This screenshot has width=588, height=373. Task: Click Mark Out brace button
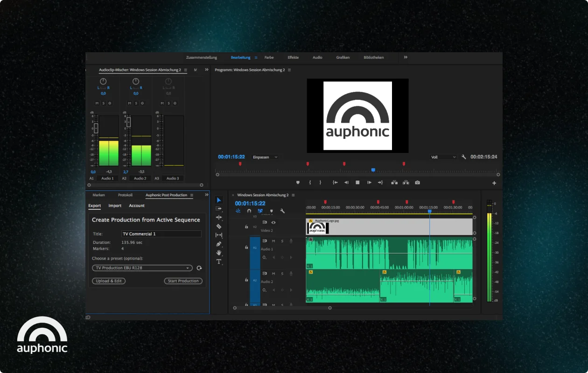tap(320, 183)
